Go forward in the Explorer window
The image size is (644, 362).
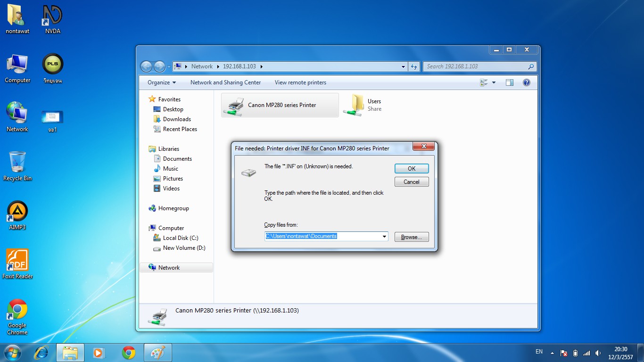[159, 66]
